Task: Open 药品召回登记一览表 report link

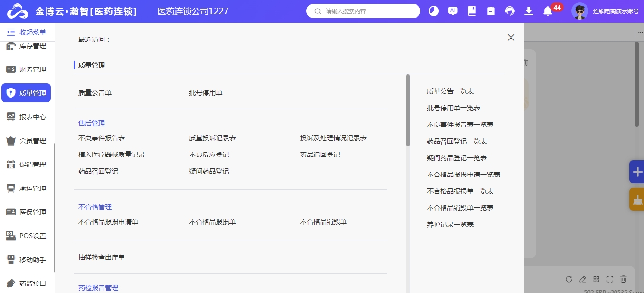Action: [x=456, y=141]
